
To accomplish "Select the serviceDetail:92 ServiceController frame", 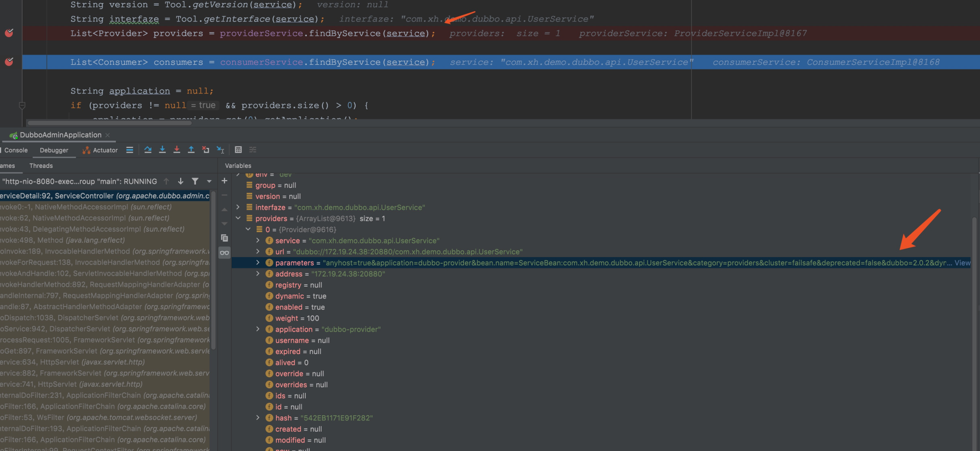I will [105, 196].
